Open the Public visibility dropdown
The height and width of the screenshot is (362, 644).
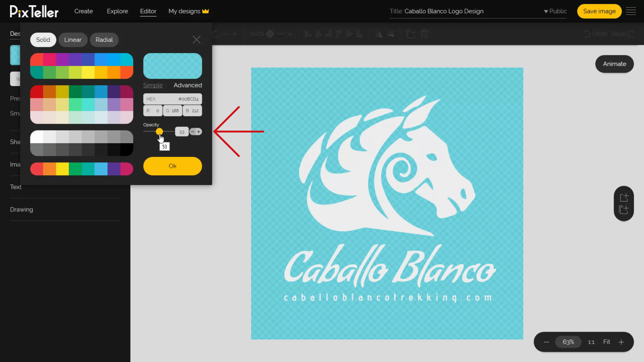(555, 11)
